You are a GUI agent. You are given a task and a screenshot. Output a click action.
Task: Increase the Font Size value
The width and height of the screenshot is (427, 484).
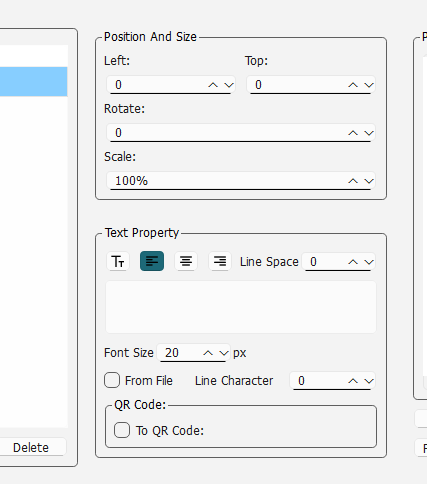pos(208,353)
